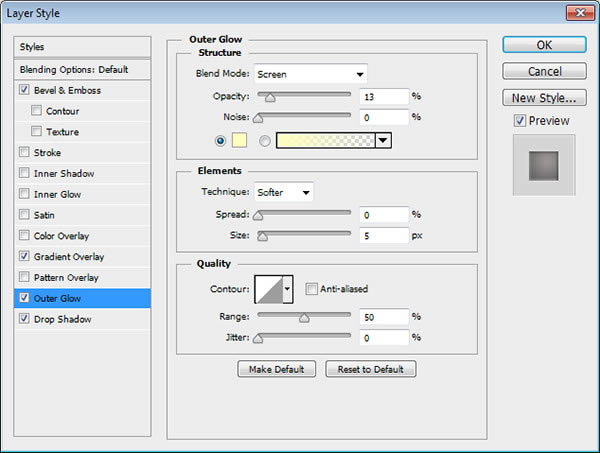Image resolution: width=600 pixels, height=453 pixels.
Task: Open the Blend Mode dropdown
Action: point(310,74)
